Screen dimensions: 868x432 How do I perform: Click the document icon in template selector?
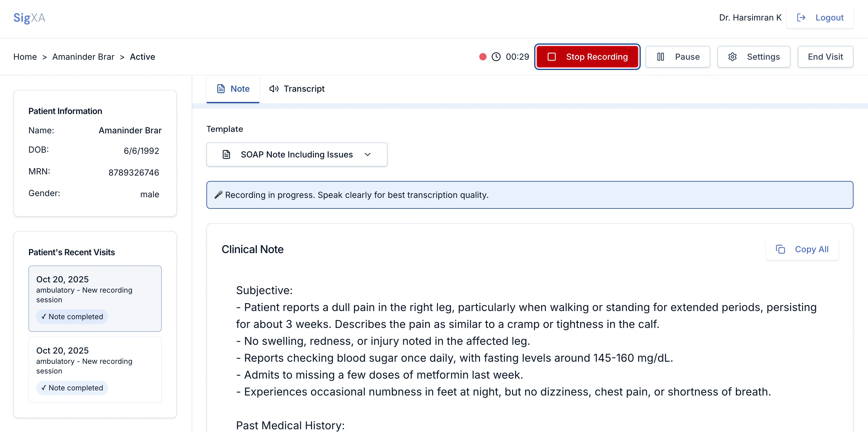point(226,154)
